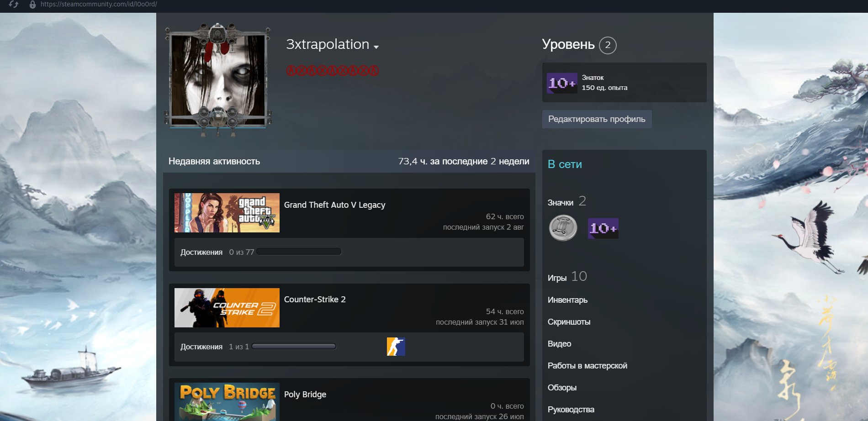
Task: Click the 54 ч. всего playtime text
Action: 505,311
